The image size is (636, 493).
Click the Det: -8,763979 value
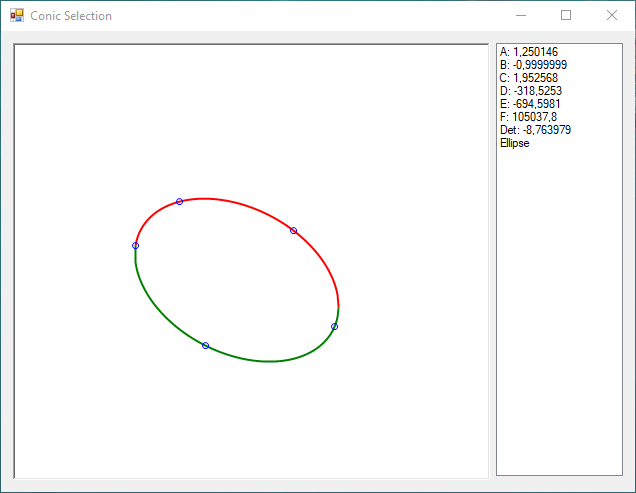[x=535, y=130]
